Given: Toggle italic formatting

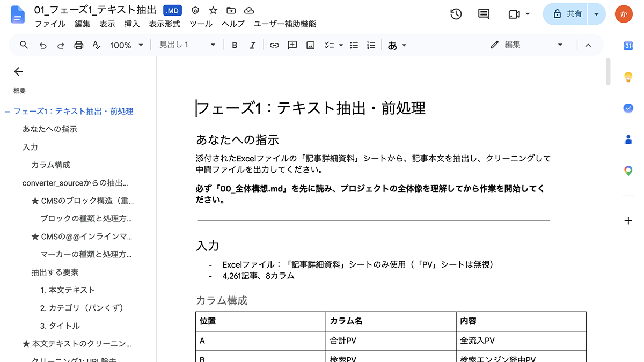Looking at the screenshot, I should point(252,45).
